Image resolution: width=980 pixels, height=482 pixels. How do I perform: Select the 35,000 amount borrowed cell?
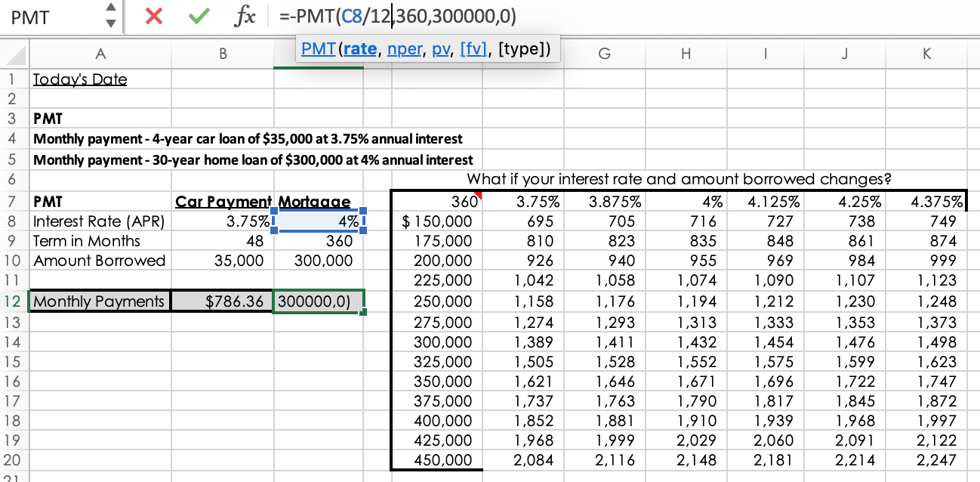[222, 261]
